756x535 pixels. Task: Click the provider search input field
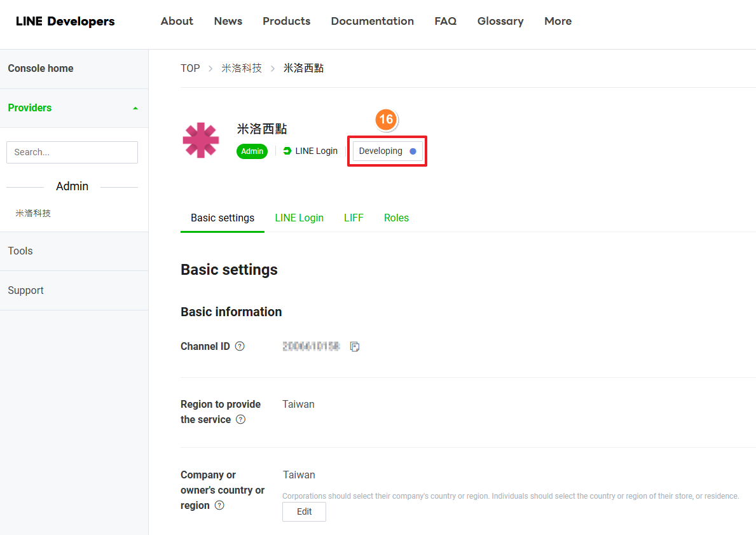(72, 152)
